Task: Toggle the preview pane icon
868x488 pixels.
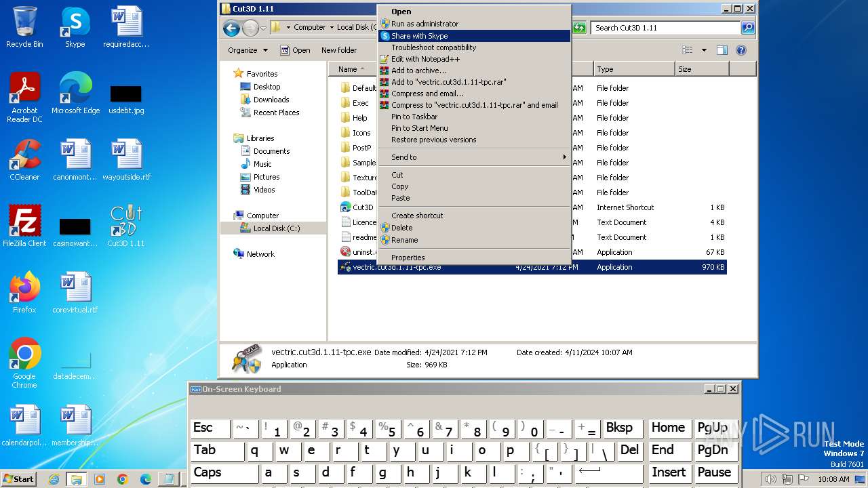Action: pyautogui.click(x=722, y=50)
